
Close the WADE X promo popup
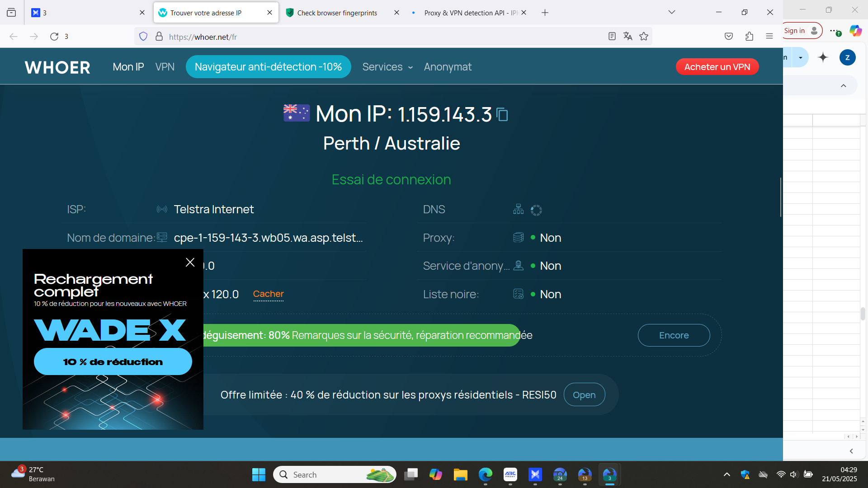(190, 263)
